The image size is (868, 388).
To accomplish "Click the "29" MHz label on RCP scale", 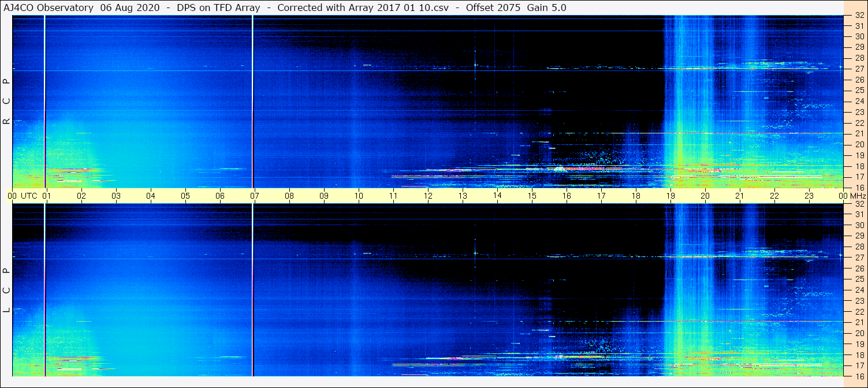I will click(859, 47).
